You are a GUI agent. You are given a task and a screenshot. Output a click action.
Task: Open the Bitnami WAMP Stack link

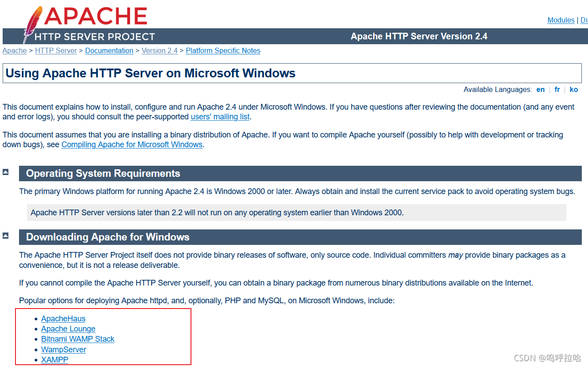coord(77,339)
